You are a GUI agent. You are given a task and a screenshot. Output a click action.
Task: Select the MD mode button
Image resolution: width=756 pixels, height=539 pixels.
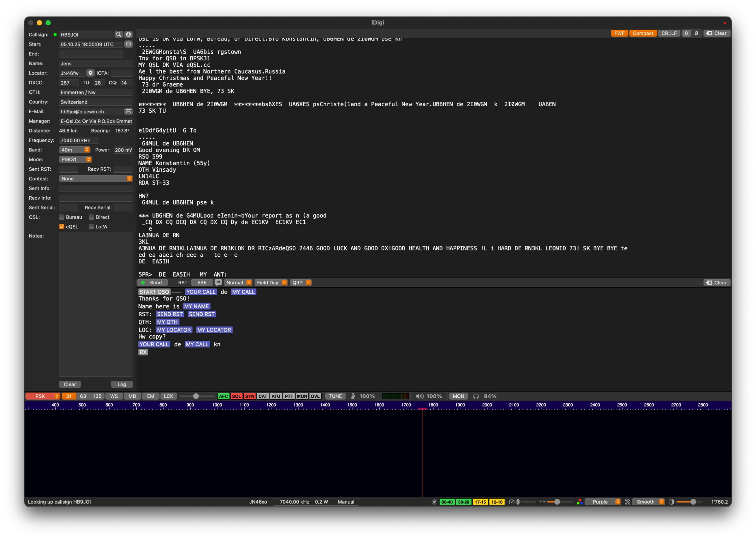coord(132,396)
